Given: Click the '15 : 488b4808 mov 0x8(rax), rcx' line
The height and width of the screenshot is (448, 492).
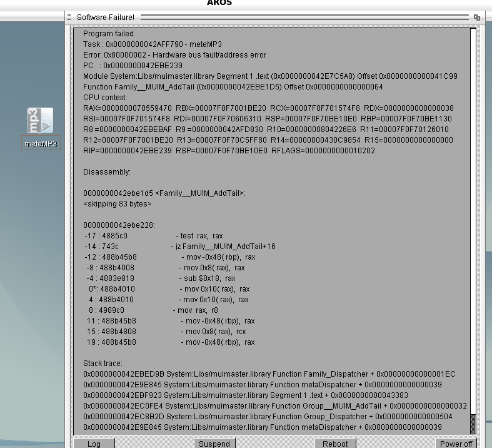Looking at the screenshot, I should click(166, 332).
